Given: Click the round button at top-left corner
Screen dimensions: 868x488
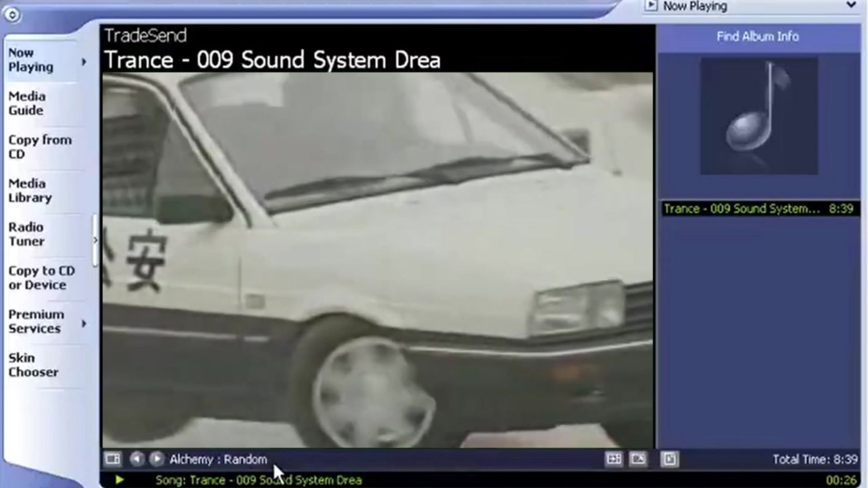Looking at the screenshot, I should tap(12, 15).
